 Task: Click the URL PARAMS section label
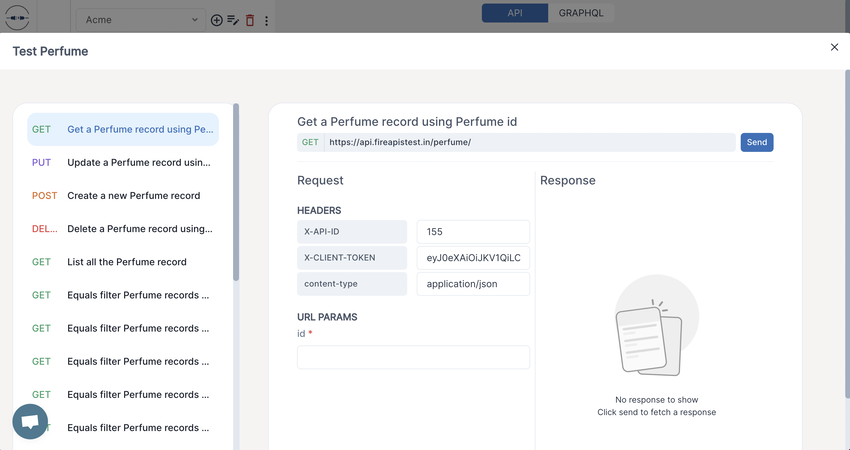pos(327,317)
